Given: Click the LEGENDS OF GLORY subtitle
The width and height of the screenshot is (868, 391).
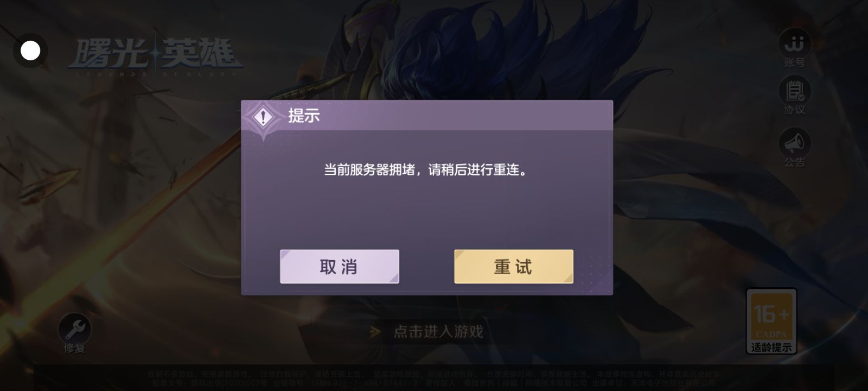Looking at the screenshot, I should click(x=156, y=73).
